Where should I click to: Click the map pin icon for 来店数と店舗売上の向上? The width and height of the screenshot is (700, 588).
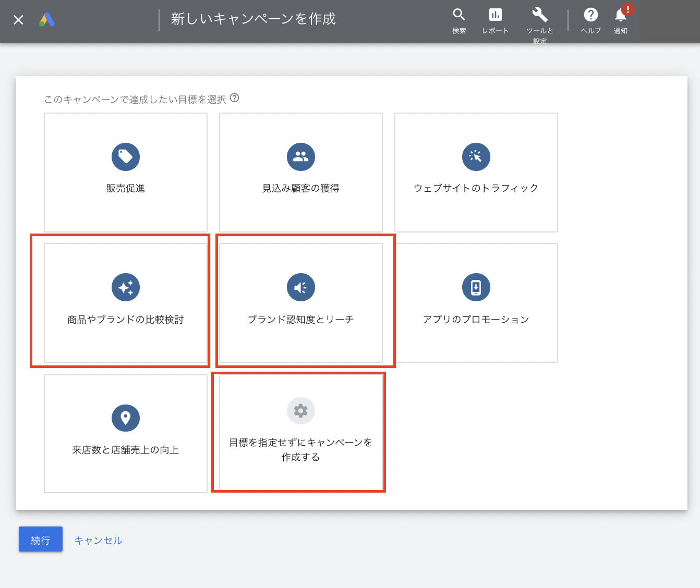tap(126, 418)
